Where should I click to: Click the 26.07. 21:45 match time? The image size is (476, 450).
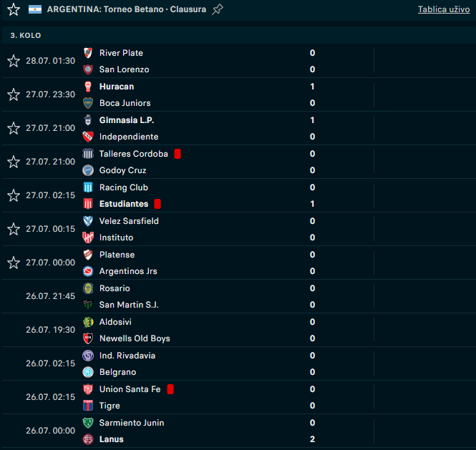click(50, 296)
